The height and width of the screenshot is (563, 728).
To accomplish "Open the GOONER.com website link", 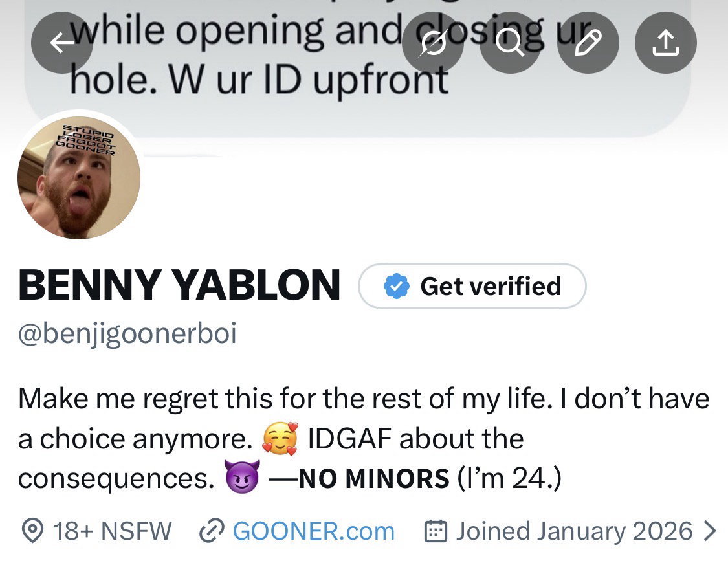I will 313,531.
